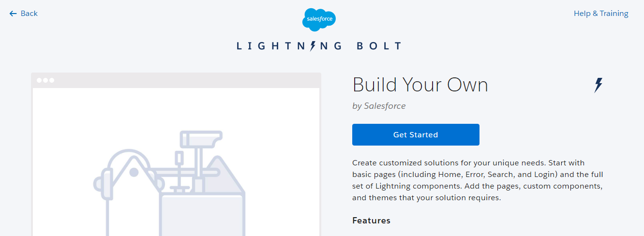Start the template with Get Started button
The width and height of the screenshot is (644, 236).
(416, 135)
